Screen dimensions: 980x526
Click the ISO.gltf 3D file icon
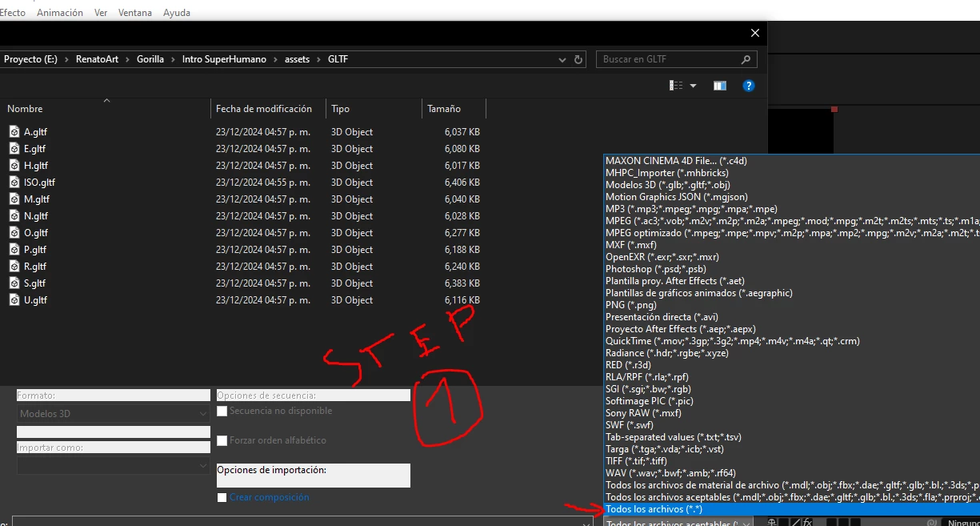click(x=14, y=183)
